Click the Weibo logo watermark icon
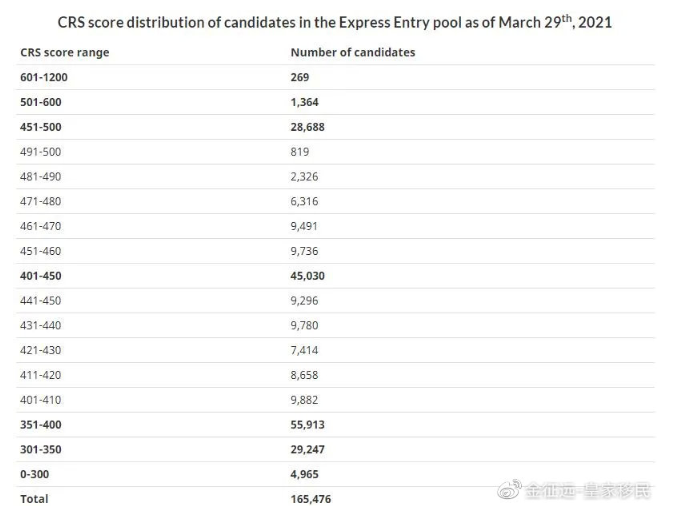688x506 pixels. [x=509, y=489]
